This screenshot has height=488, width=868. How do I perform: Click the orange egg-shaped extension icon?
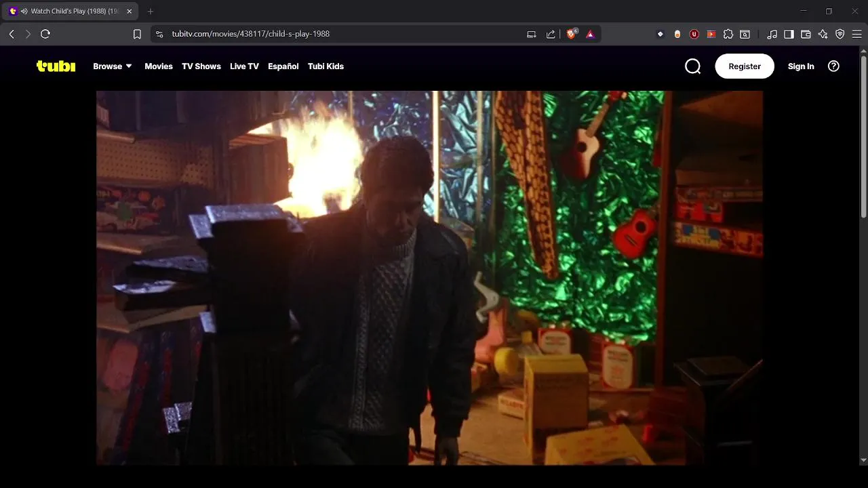pos(677,34)
